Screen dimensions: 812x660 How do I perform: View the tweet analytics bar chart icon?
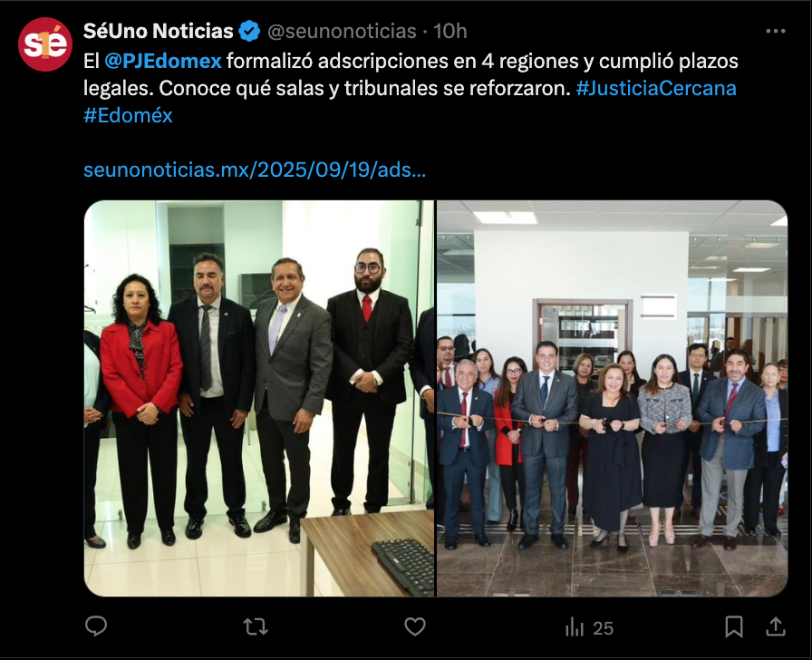[575, 627]
